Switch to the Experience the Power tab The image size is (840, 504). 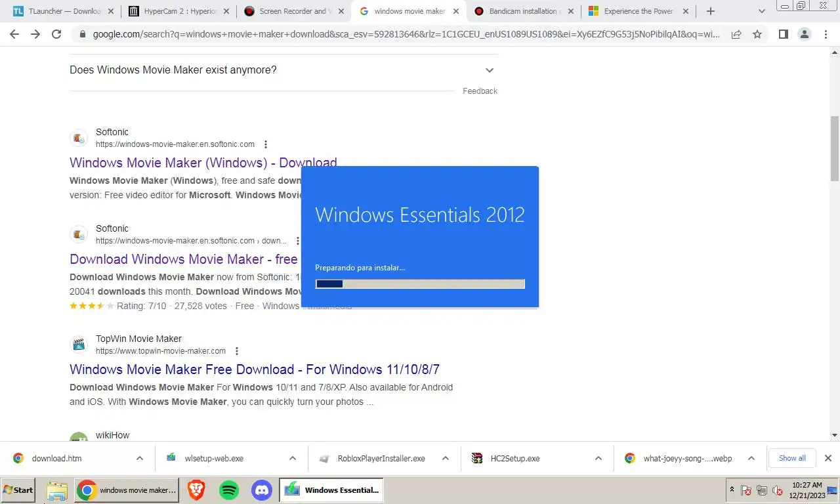coord(638,11)
